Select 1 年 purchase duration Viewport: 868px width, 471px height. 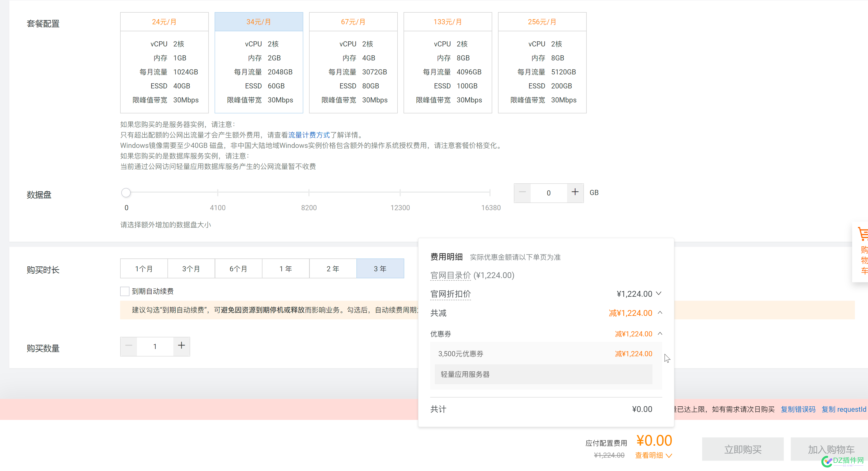[x=285, y=269]
